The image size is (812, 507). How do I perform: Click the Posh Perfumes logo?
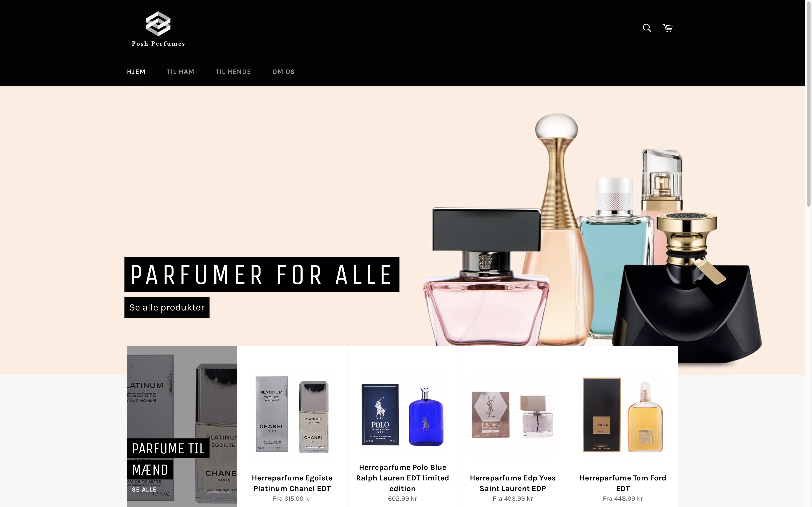[x=158, y=28]
